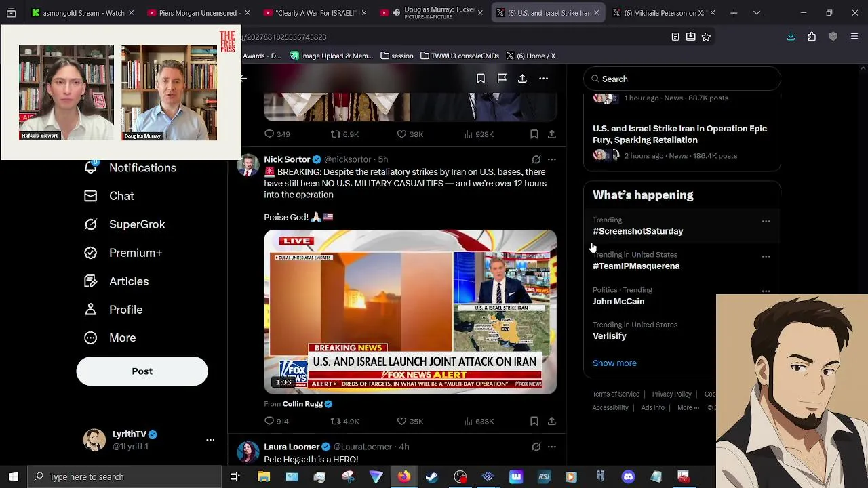The image size is (868, 488).
Task: Expand the More menu in sidebar
Action: click(x=110, y=338)
